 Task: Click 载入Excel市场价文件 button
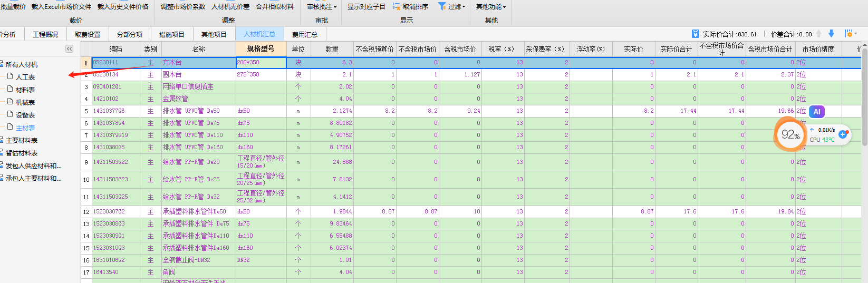61,7
